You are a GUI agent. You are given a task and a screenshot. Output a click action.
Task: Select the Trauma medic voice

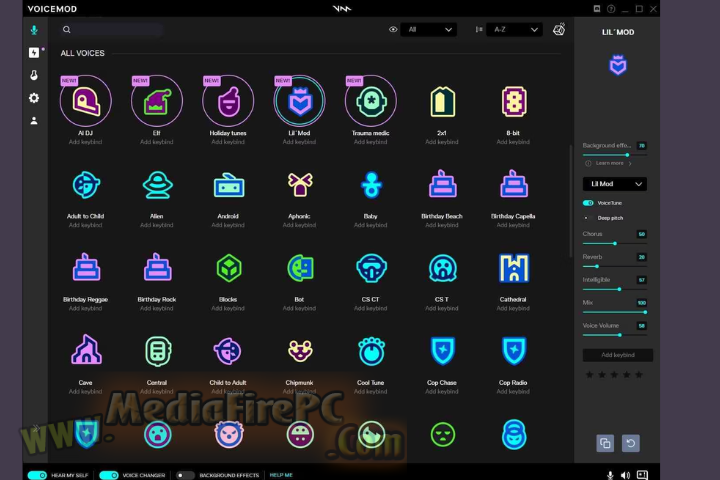[371, 101]
